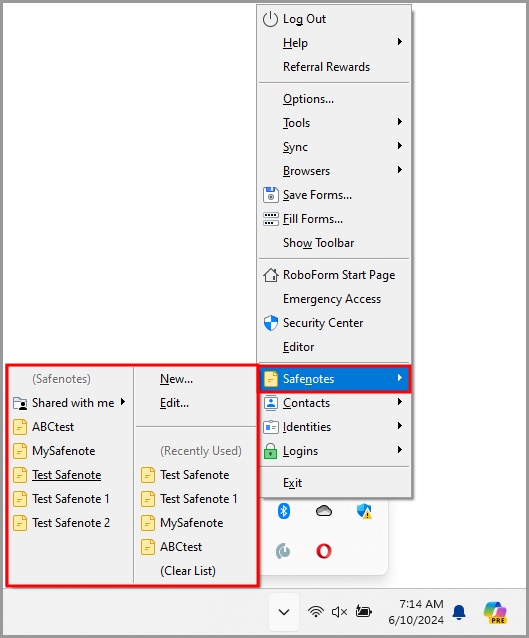Expand the Identities submenu arrow

coord(400,426)
